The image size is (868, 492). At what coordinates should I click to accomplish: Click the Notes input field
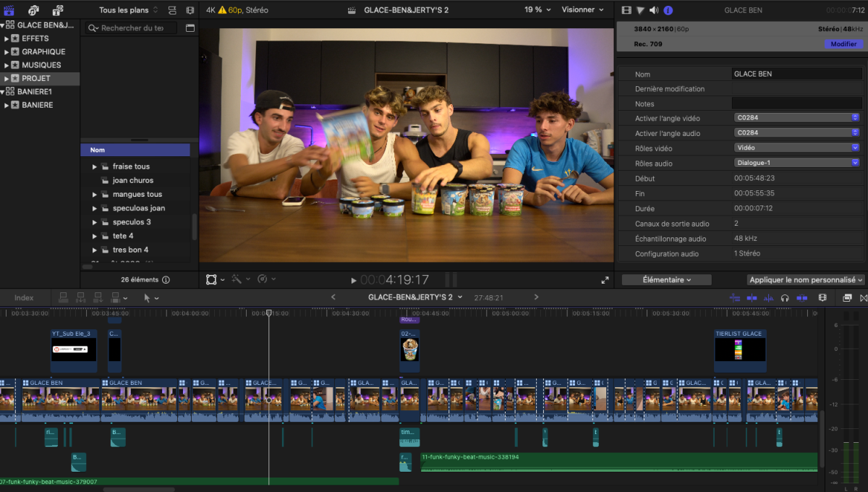pos(797,103)
